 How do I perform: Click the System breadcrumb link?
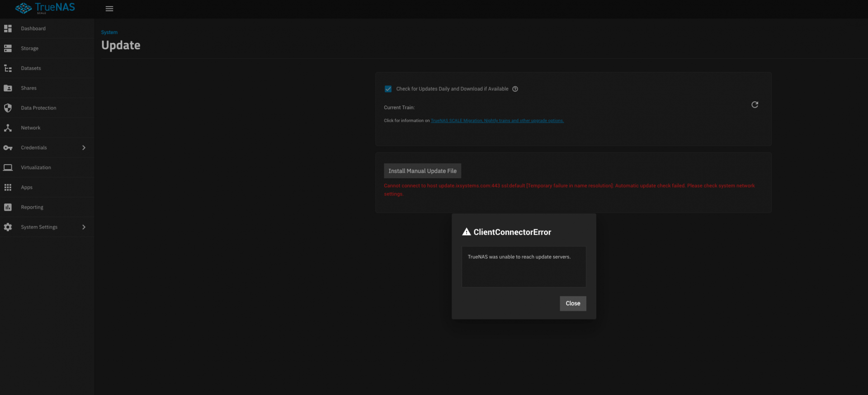point(109,33)
